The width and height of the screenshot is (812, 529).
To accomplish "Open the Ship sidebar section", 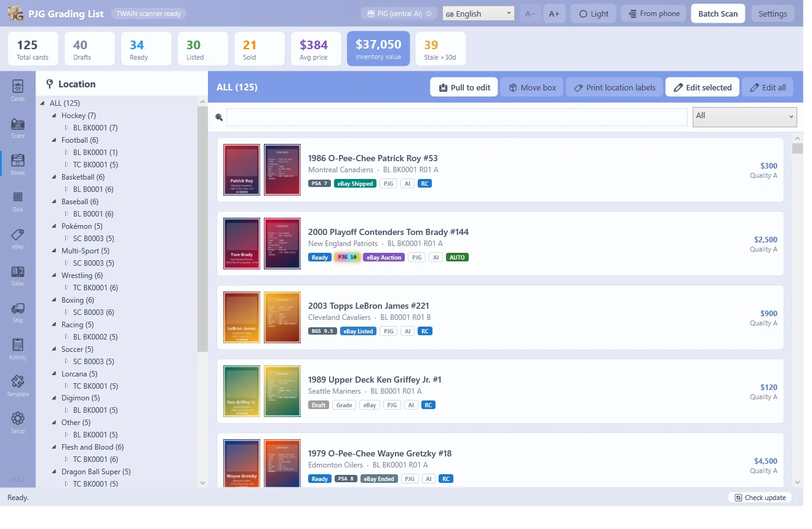I will (x=18, y=312).
